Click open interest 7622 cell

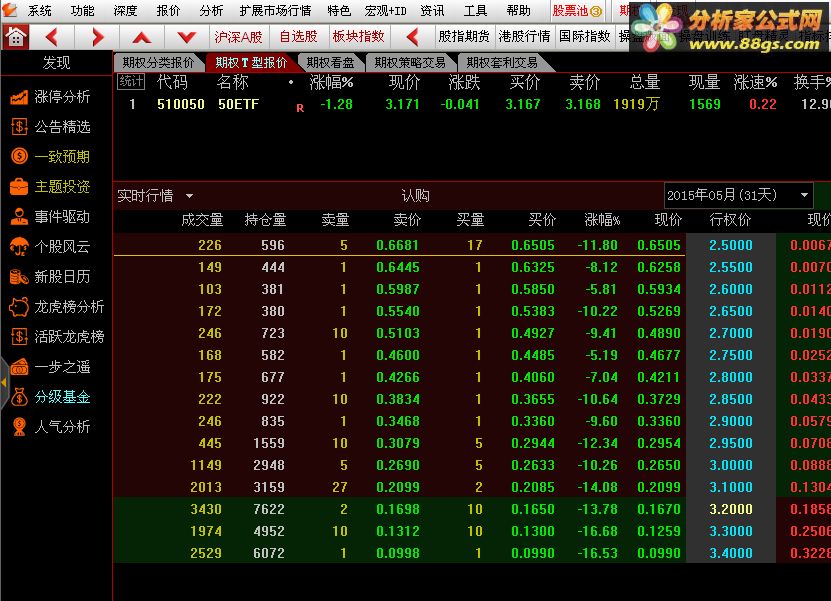[269, 509]
